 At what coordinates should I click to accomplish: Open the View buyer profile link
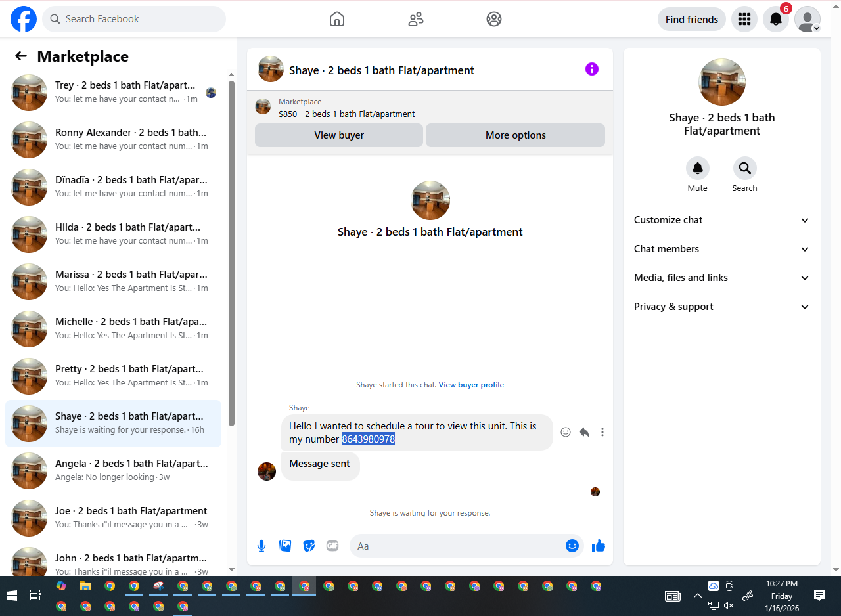[471, 385]
